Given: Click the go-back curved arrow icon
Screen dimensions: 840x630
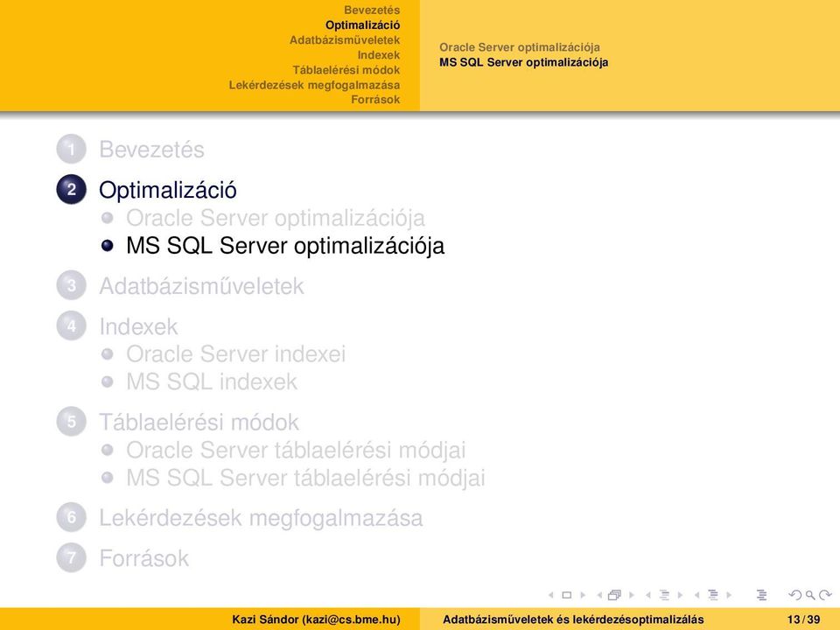Looking at the screenshot, I should [795, 595].
